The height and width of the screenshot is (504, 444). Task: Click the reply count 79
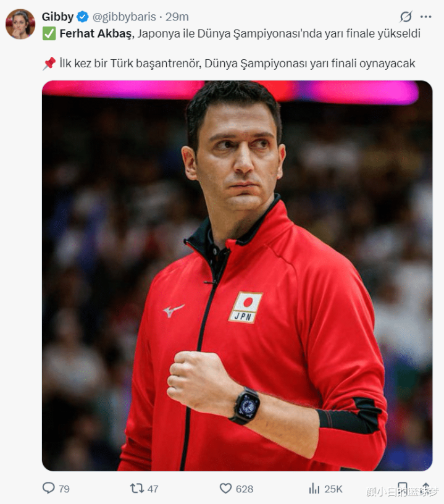coord(64,489)
